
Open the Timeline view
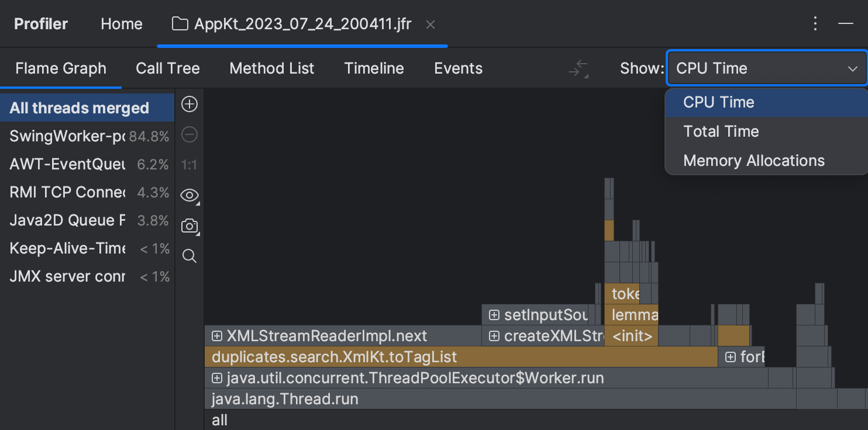coord(374,68)
